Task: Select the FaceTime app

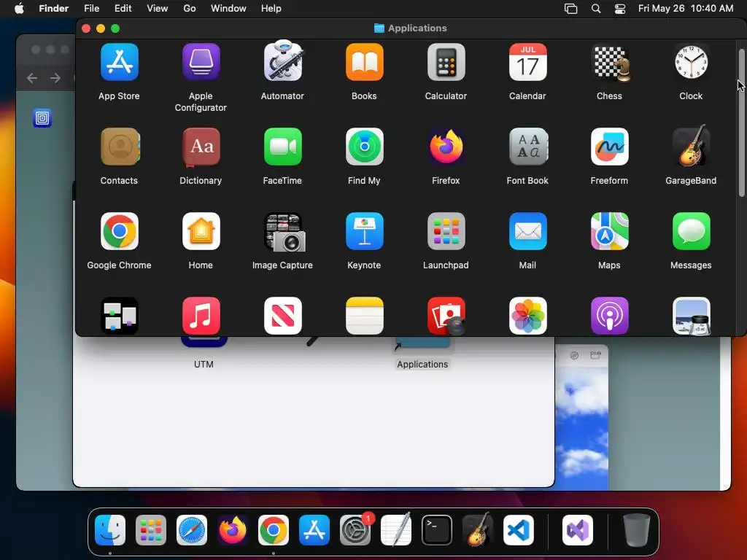Action: pos(283,147)
